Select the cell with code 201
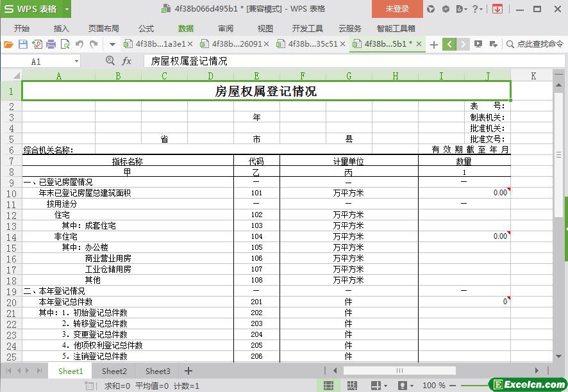Viewport: 568px width, 392px height. (x=256, y=302)
